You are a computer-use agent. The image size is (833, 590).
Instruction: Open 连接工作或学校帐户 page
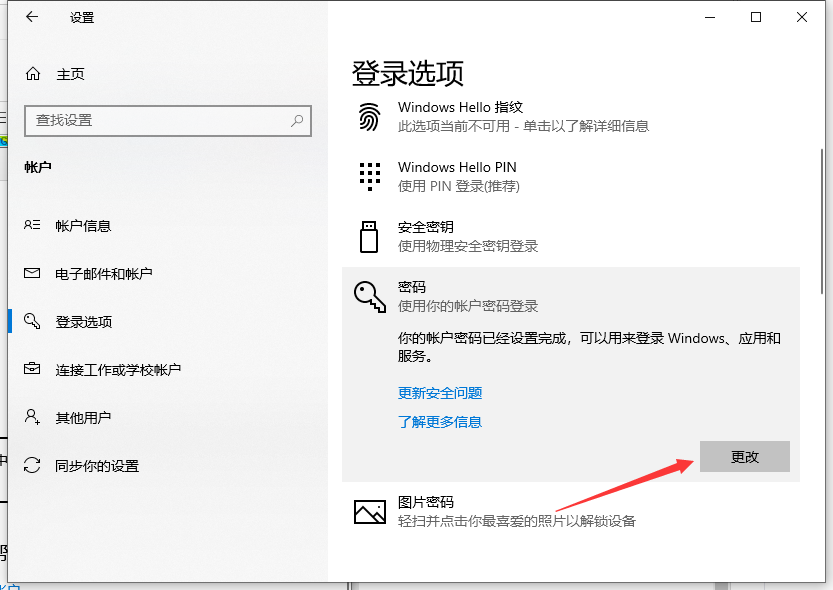click(117, 370)
